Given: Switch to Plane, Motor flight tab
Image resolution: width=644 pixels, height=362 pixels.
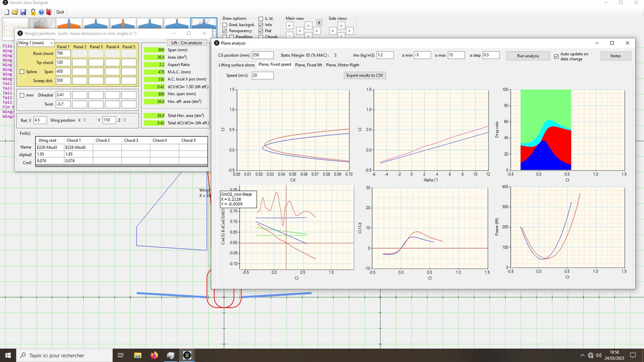Looking at the screenshot, I should pyautogui.click(x=343, y=65).
